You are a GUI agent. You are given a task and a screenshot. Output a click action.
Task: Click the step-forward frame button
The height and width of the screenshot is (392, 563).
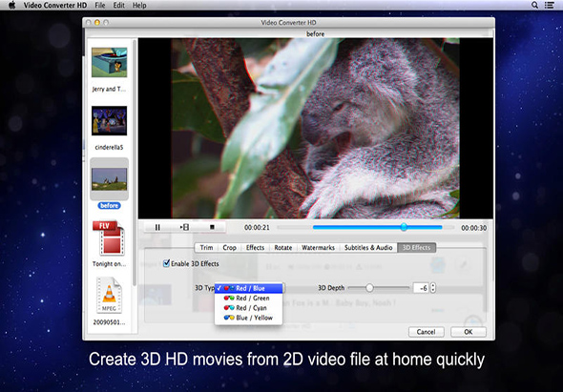pyautogui.click(x=184, y=227)
